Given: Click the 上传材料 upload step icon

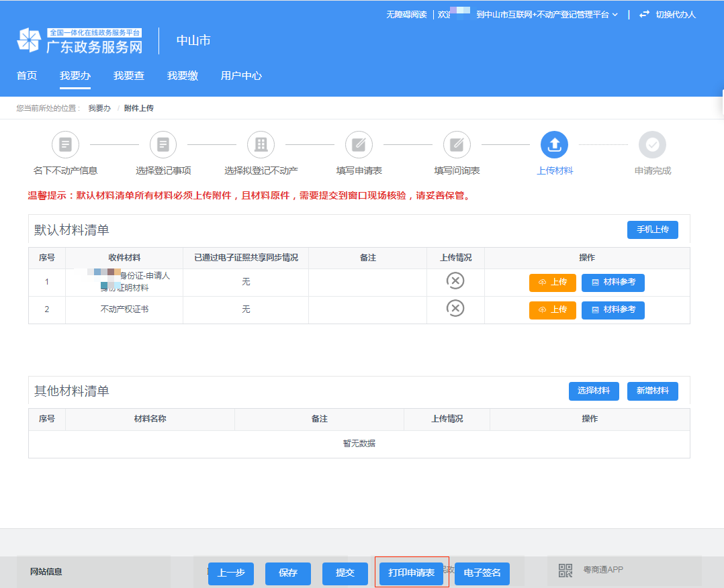Looking at the screenshot, I should (554, 144).
